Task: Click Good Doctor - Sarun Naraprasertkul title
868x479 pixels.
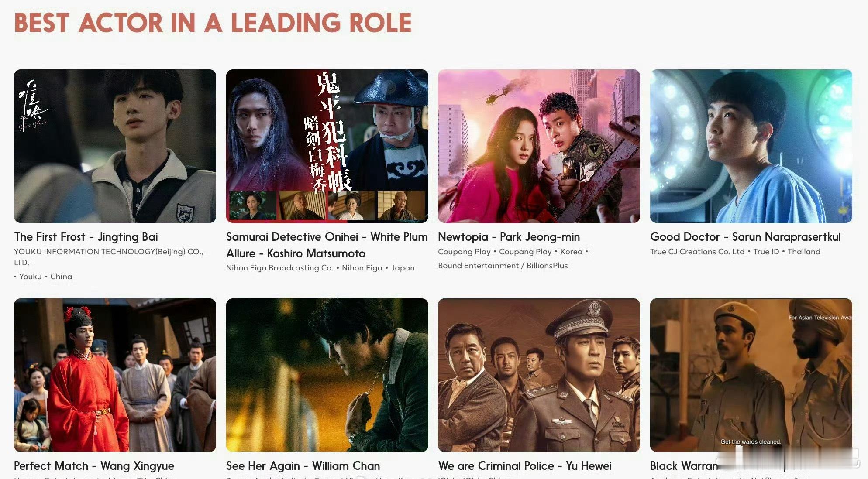Action: (745, 237)
